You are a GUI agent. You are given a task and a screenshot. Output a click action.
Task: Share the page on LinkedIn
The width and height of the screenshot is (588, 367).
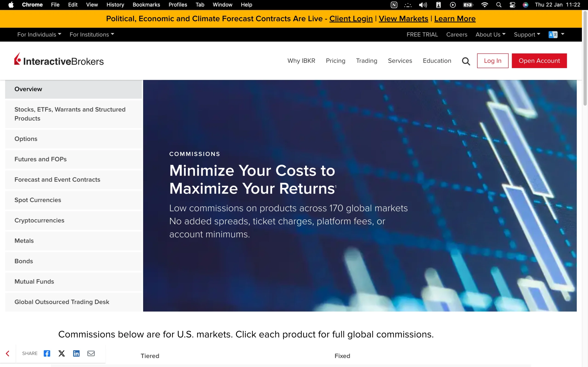[x=76, y=353]
